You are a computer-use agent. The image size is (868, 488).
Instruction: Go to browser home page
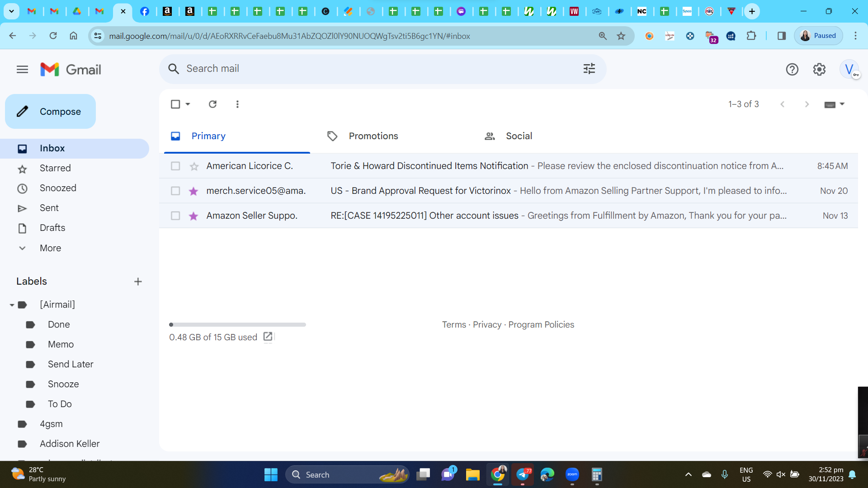point(73,36)
